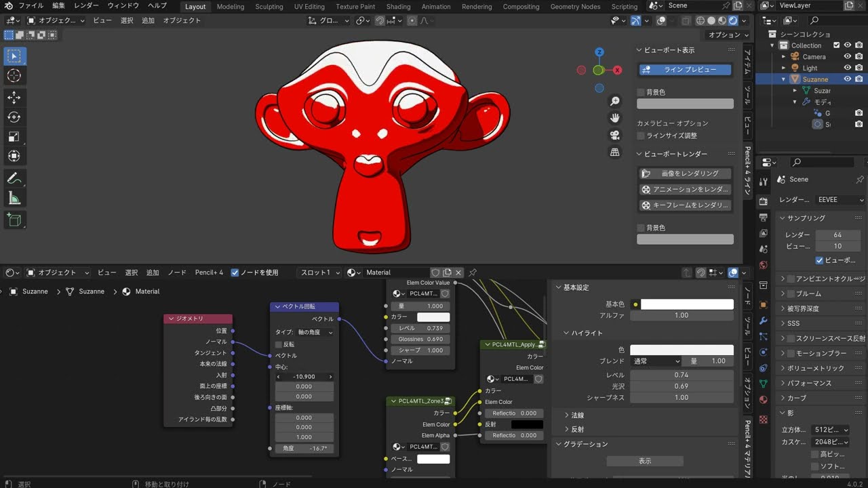Select the Cursor tool in viewport toolbar
This screenshot has width=868, height=488.
pyautogui.click(x=14, y=76)
